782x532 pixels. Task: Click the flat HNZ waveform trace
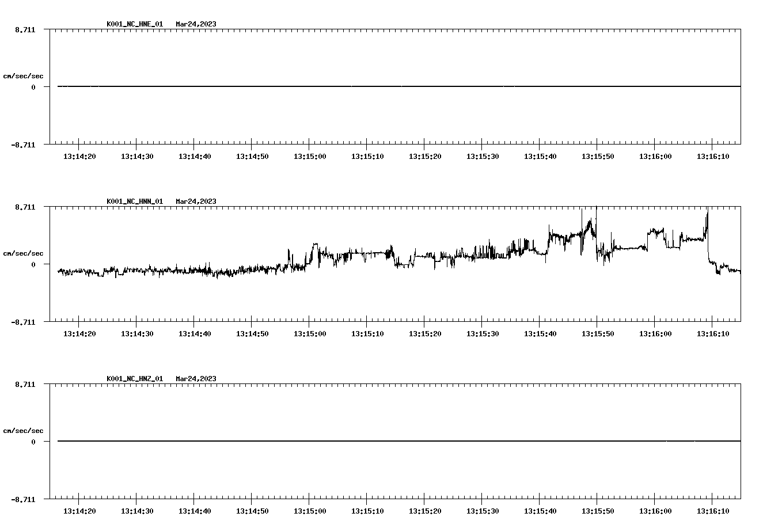346,440
